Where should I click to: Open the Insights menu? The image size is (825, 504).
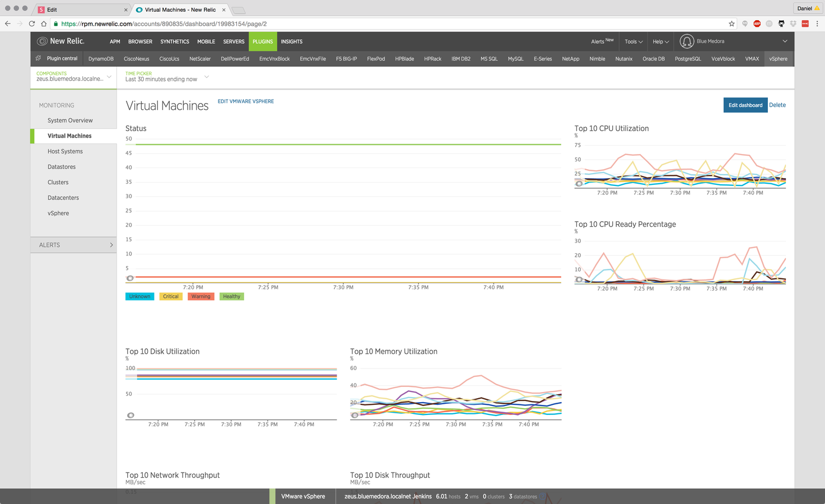click(292, 41)
